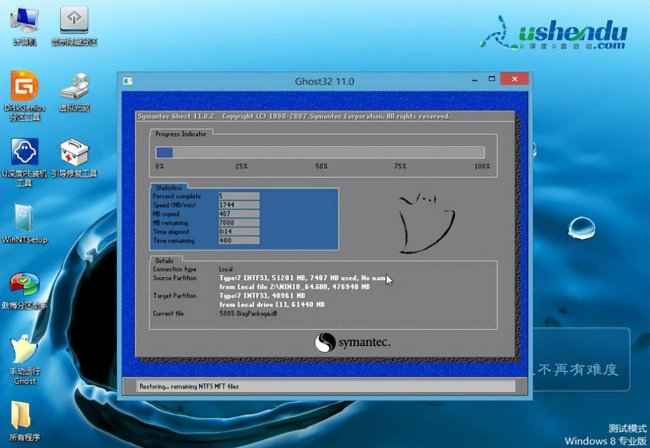The height and width of the screenshot is (448, 650).
Task: Click the MB copied value 407
Action: (x=239, y=214)
